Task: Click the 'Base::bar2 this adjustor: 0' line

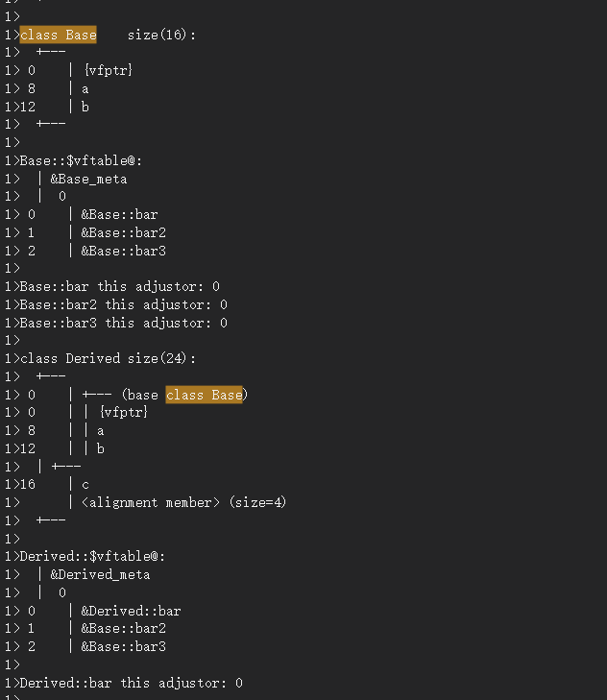Action: point(124,305)
